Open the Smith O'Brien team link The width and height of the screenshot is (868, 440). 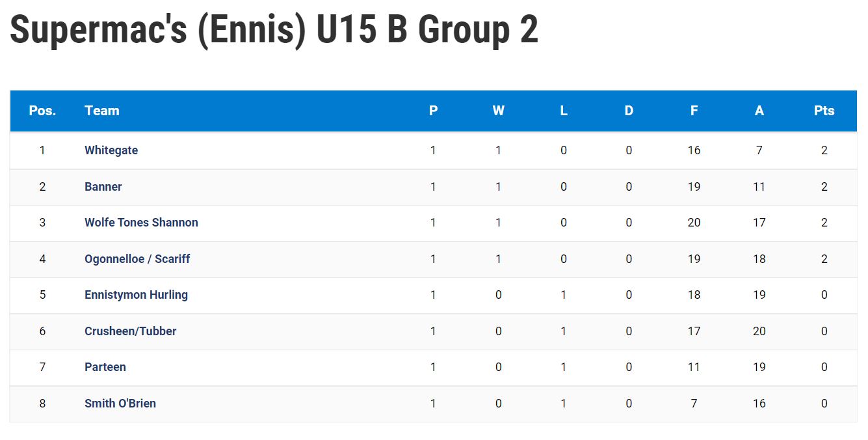point(120,404)
